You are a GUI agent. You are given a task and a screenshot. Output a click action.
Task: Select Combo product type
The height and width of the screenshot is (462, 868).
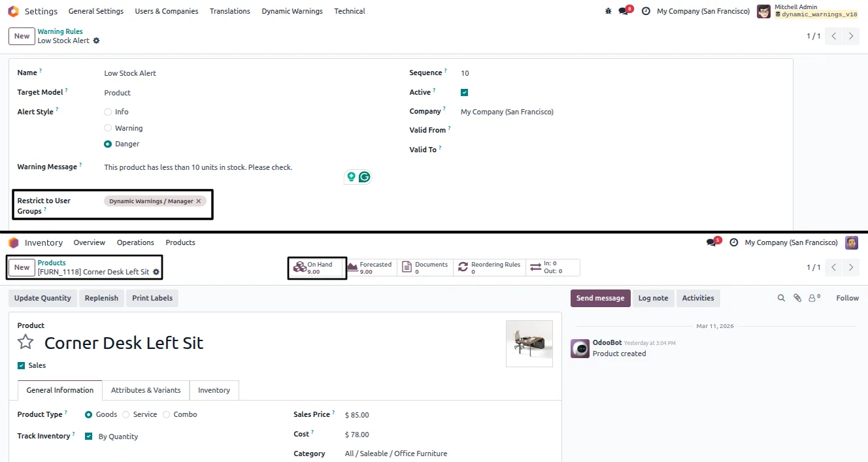pyautogui.click(x=167, y=414)
